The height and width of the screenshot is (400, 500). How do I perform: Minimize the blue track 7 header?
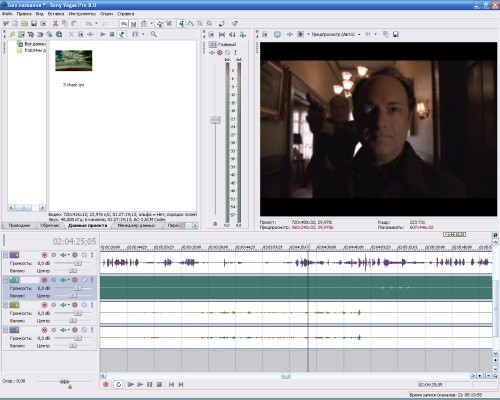(5, 330)
